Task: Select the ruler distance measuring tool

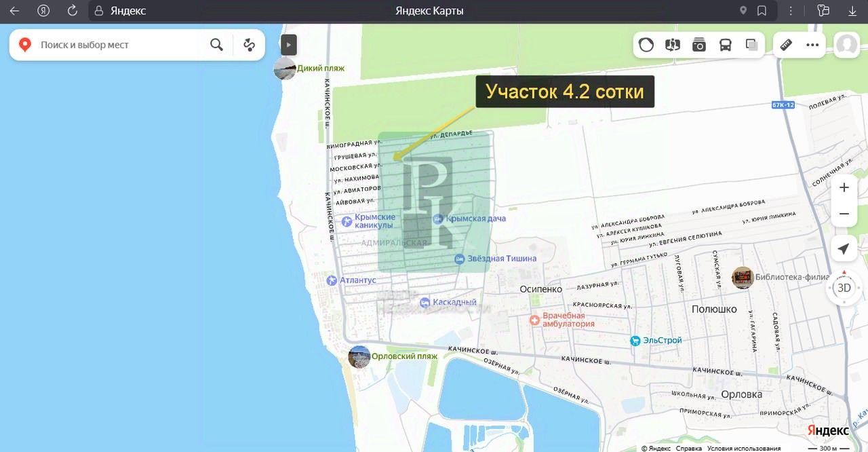Action: pyautogui.click(x=786, y=45)
